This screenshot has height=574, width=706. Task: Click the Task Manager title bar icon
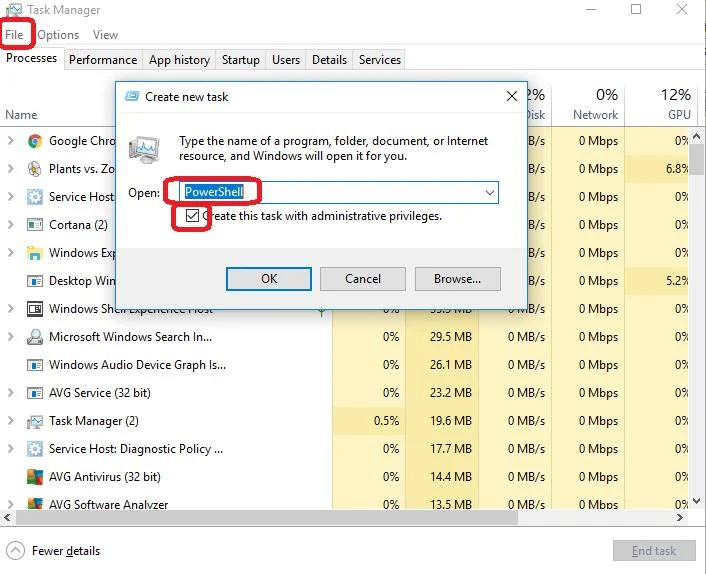point(14,9)
